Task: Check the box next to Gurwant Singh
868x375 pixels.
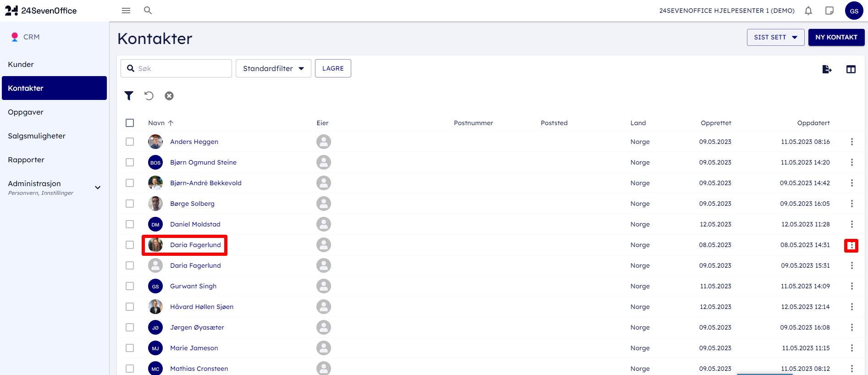Action: click(130, 286)
